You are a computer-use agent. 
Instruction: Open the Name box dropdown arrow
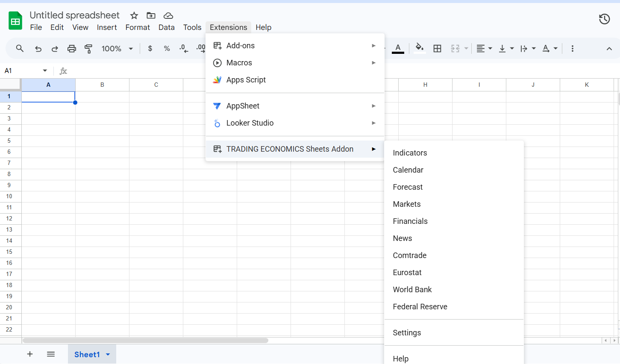[x=45, y=70]
